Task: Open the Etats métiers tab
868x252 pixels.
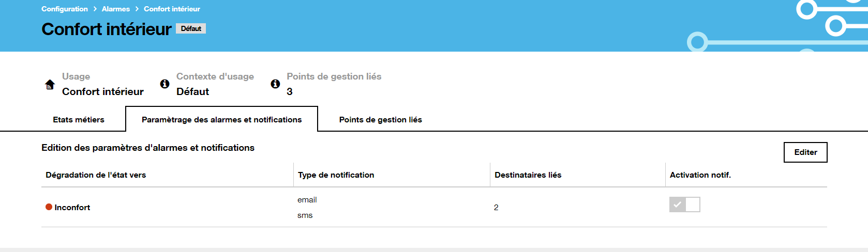Action: point(79,119)
